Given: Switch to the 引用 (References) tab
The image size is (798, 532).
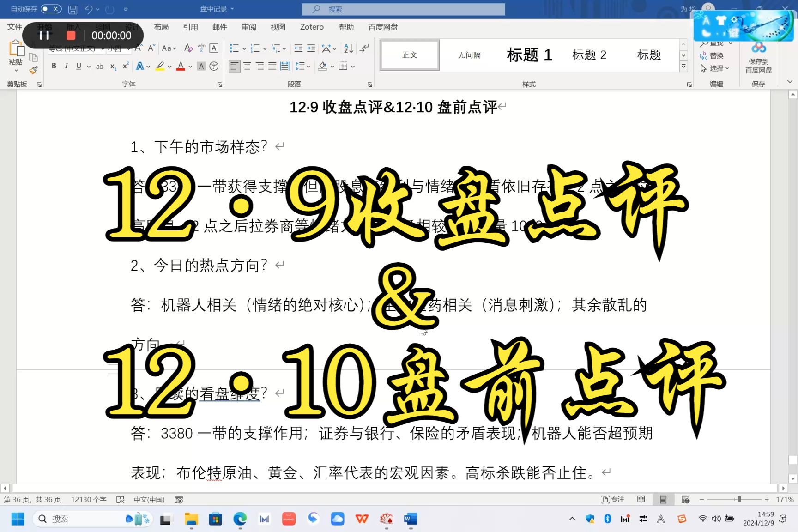Looking at the screenshot, I should pyautogui.click(x=190, y=27).
